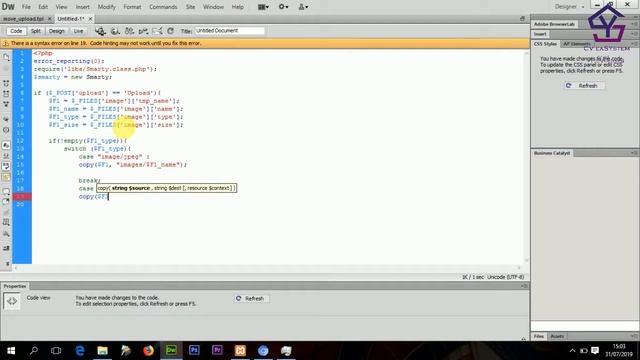Toggle Highlight Invalid Code in coding toolbar
This screenshot has height=360, width=640.
6,156
